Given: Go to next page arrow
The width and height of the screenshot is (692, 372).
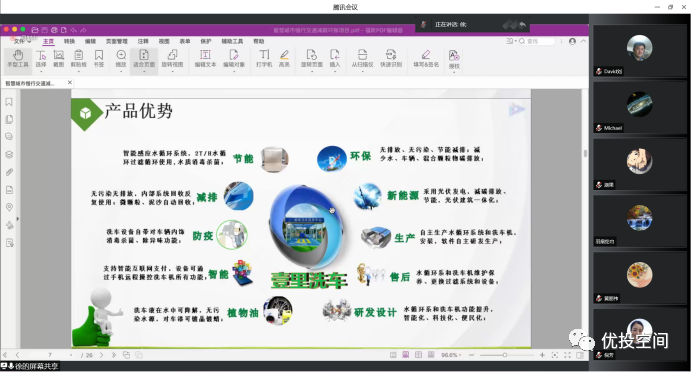Looking at the screenshot, I should pyautogui.click(x=101, y=355).
